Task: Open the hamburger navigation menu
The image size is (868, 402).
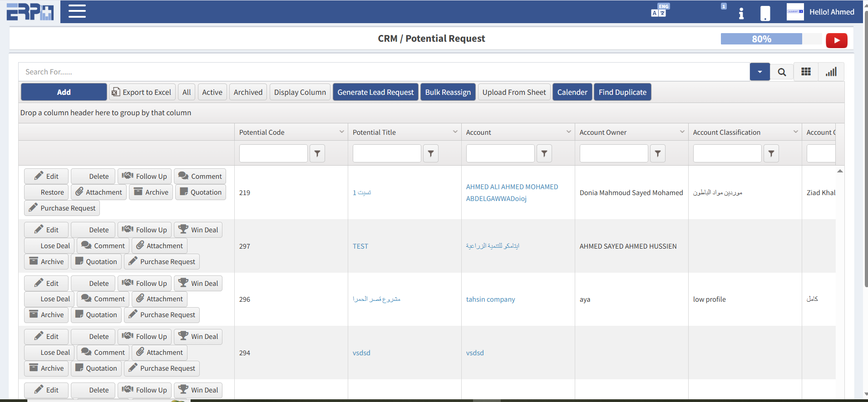Action: pyautogui.click(x=77, y=11)
